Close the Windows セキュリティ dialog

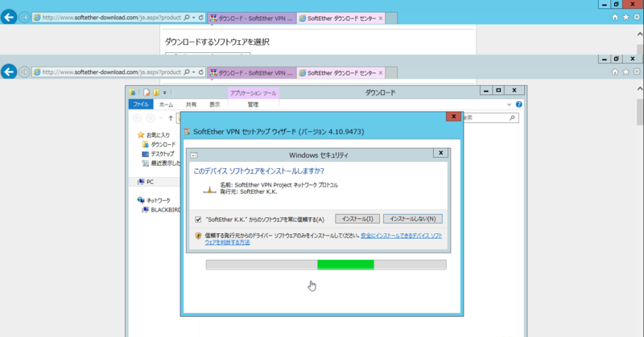(x=440, y=153)
